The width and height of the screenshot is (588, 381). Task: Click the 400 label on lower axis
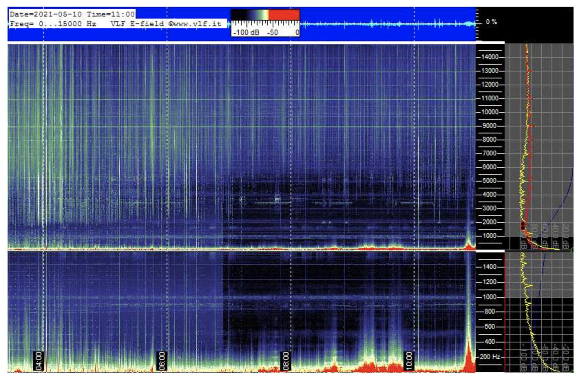[x=490, y=342]
